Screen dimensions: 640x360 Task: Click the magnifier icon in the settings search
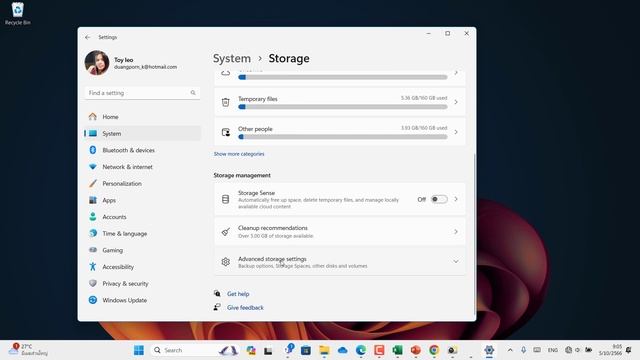[x=193, y=93]
